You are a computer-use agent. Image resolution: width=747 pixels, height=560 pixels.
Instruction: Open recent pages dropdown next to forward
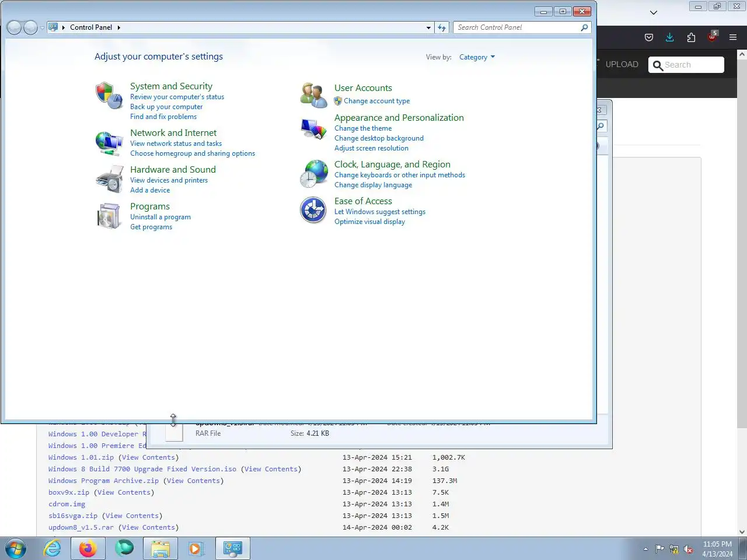pos(42,28)
